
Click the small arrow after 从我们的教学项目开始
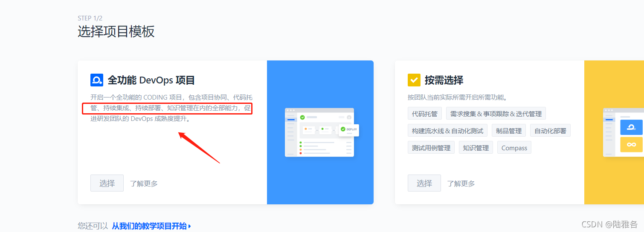point(189,226)
